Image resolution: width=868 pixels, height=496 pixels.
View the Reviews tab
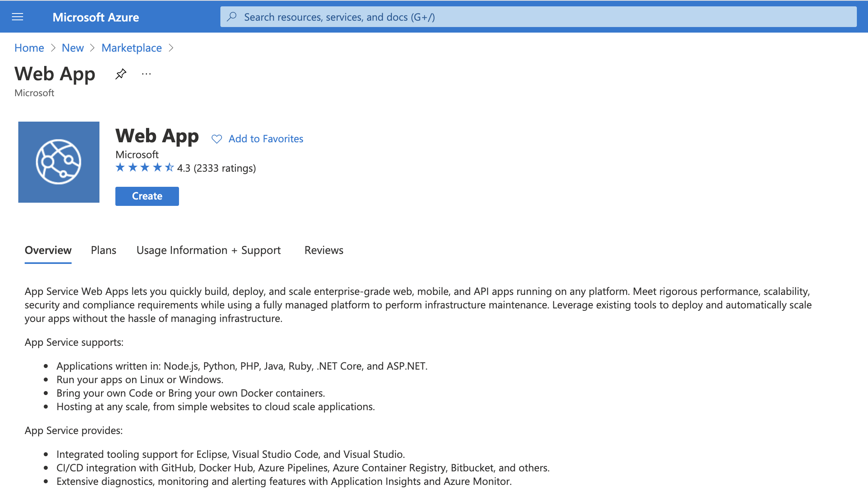tap(323, 250)
